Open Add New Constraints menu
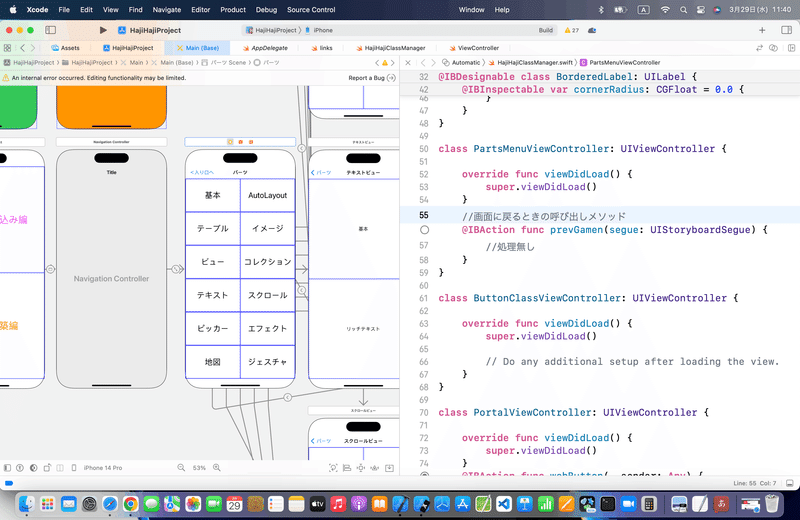The image size is (800, 520). pos(361,467)
